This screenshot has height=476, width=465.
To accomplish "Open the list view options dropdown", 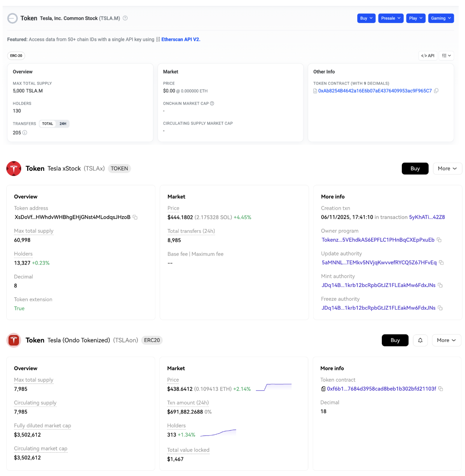I will [446, 56].
